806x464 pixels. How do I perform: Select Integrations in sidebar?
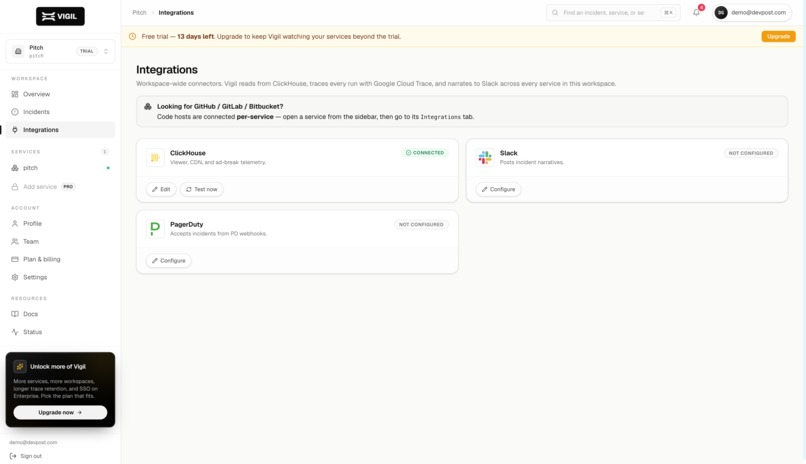coord(60,130)
